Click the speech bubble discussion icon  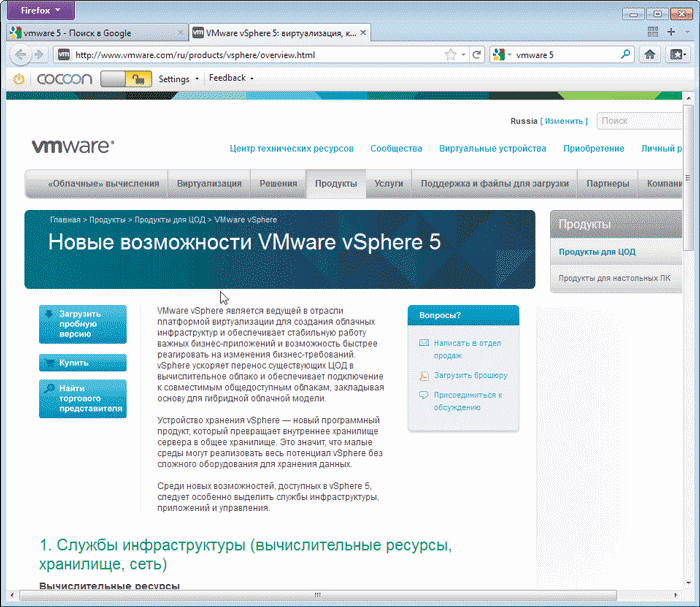pos(424,395)
